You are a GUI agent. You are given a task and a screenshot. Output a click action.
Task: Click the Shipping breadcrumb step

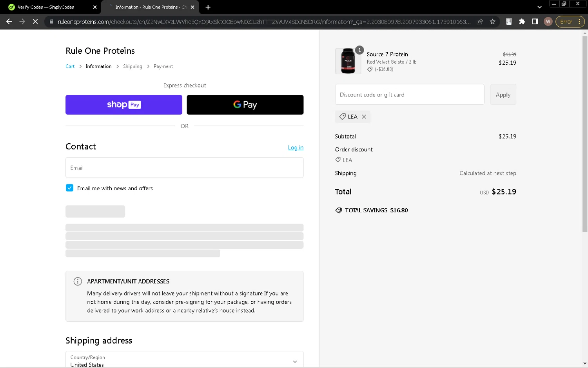coord(132,66)
